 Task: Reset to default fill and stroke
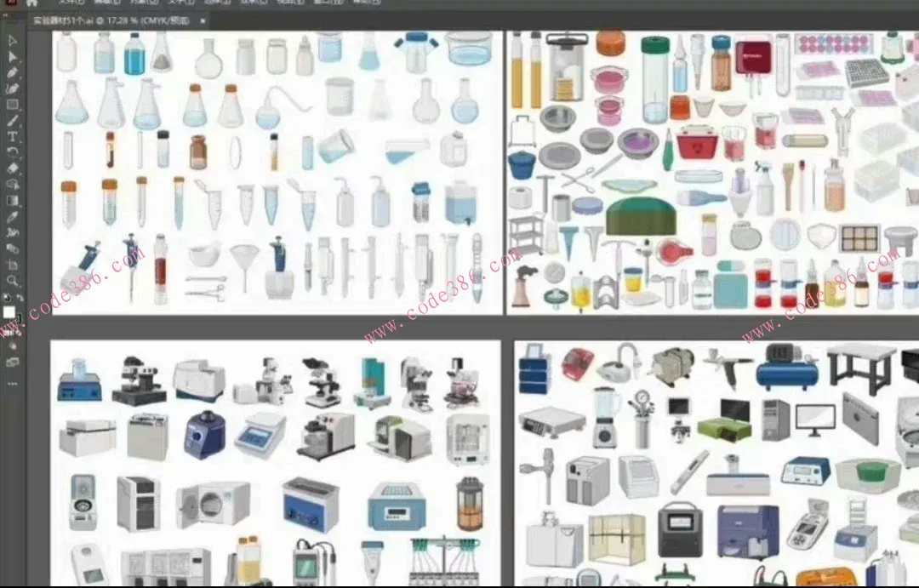[7, 298]
